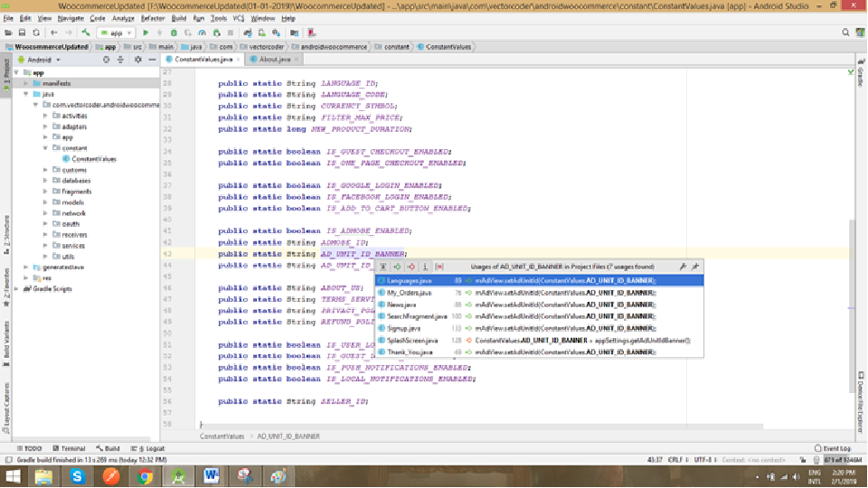Image resolution: width=868 pixels, height=488 pixels.
Task: Pin the usages popup with the pin icon
Action: pyautogui.click(x=695, y=267)
